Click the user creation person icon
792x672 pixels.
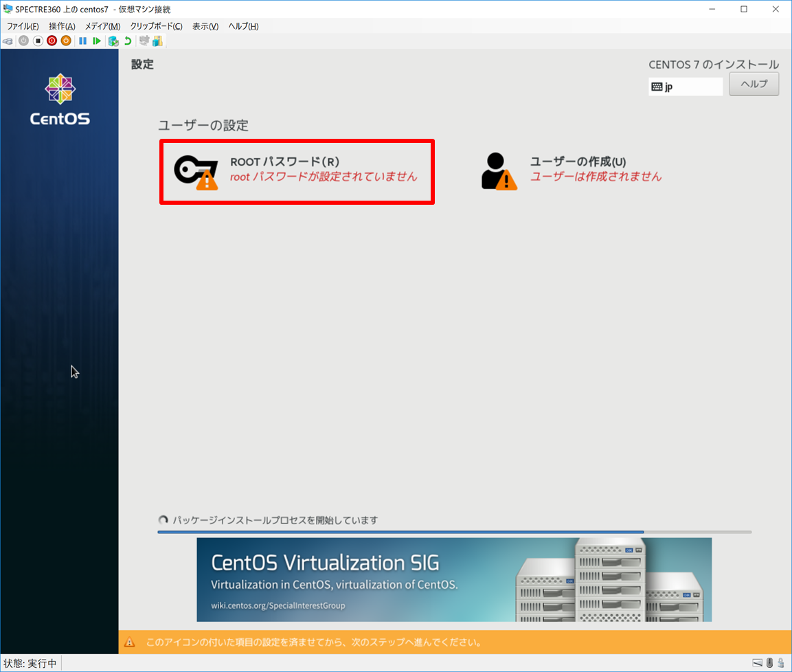[499, 171]
